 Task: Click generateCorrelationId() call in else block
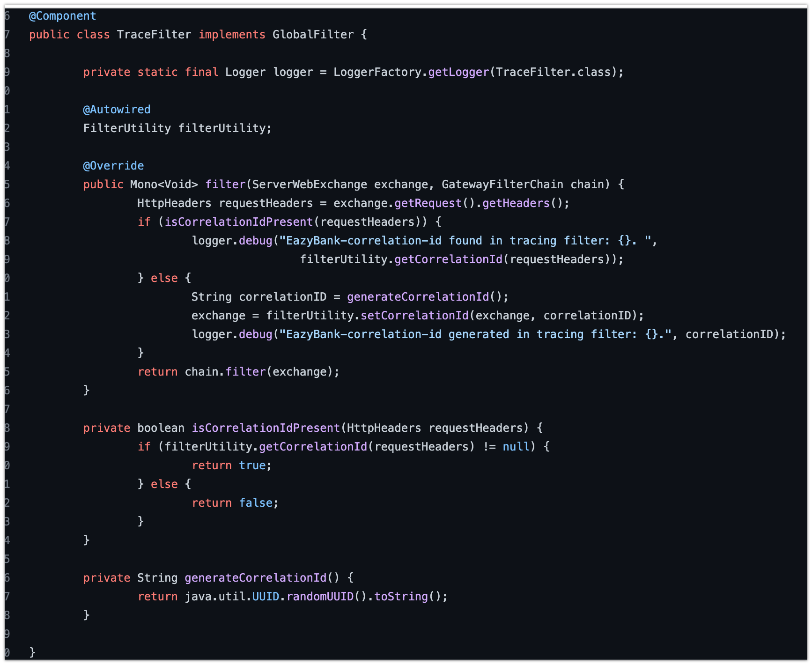424,297
